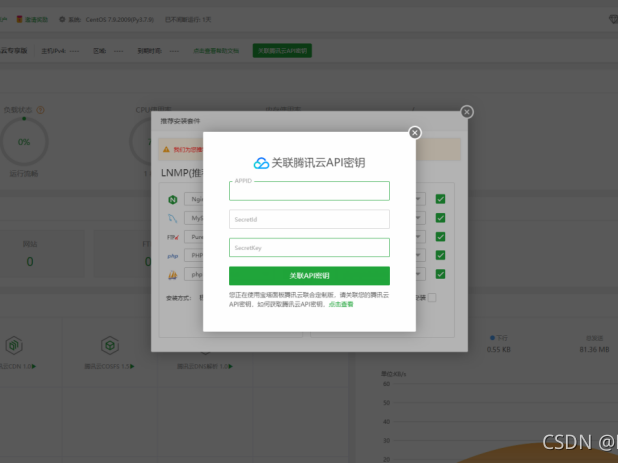Click the MySQL dolphin icon in LNMP list
Image resolution: width=618 pixels, height=464 pixels.
click(173, 218)
